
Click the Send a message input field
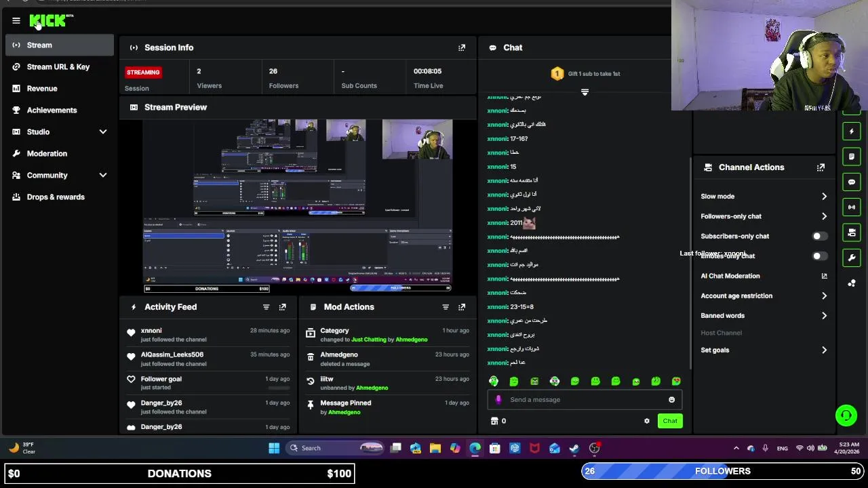pyautogui.click(x=585, y=400)
